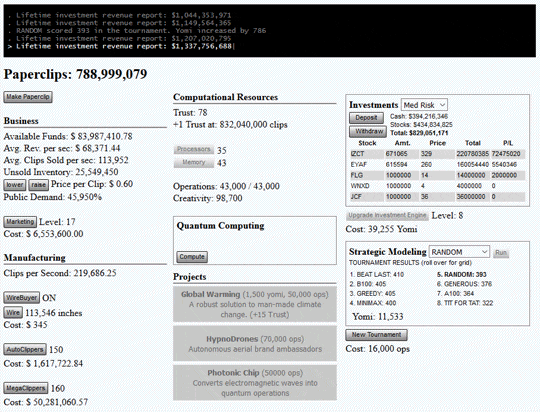Upgrade the Marketing level

(x=20, y=222)
